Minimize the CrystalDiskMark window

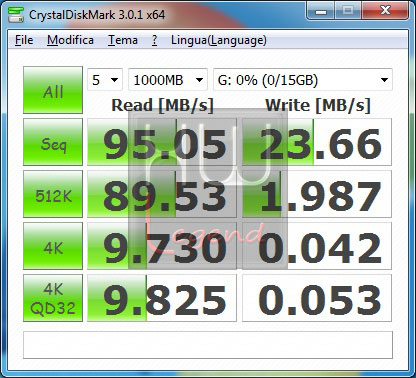321,11
